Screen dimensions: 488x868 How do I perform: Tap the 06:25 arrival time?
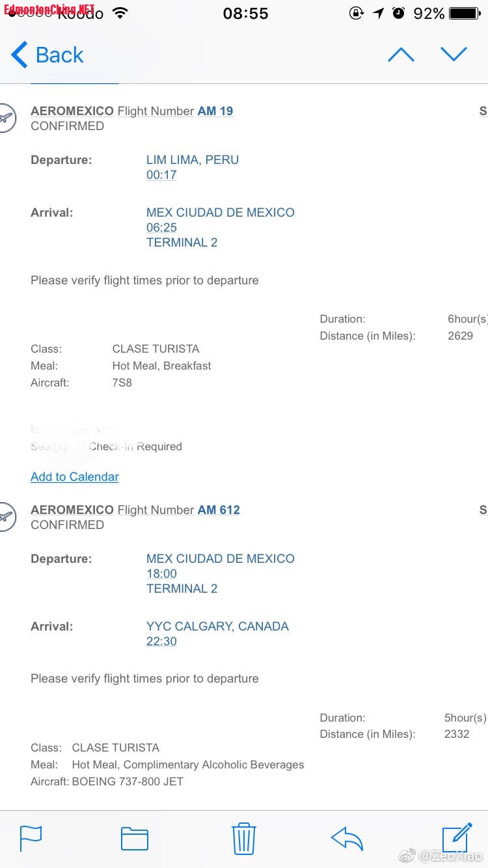[161, 228]
